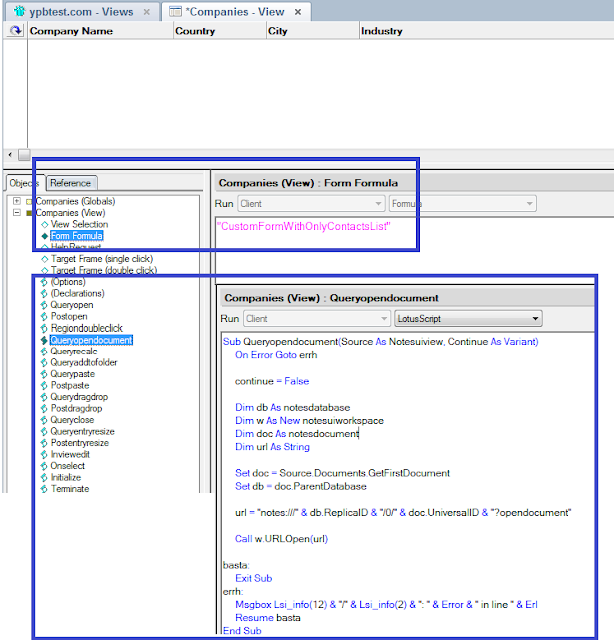Open Run Client dropdown in Queryopendocument pane
614x640 pixels.
pyautogui.click(x=317, y=318)
